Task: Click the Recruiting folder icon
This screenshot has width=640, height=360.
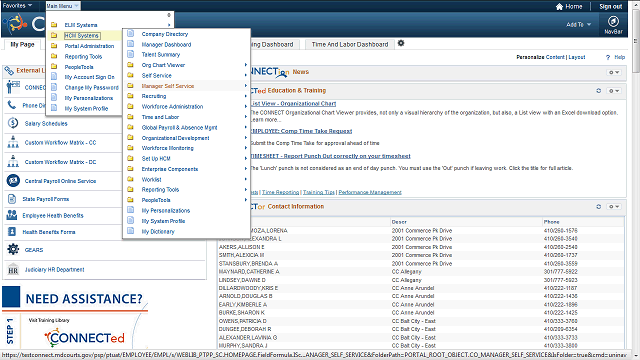Action: coord(131,96)
